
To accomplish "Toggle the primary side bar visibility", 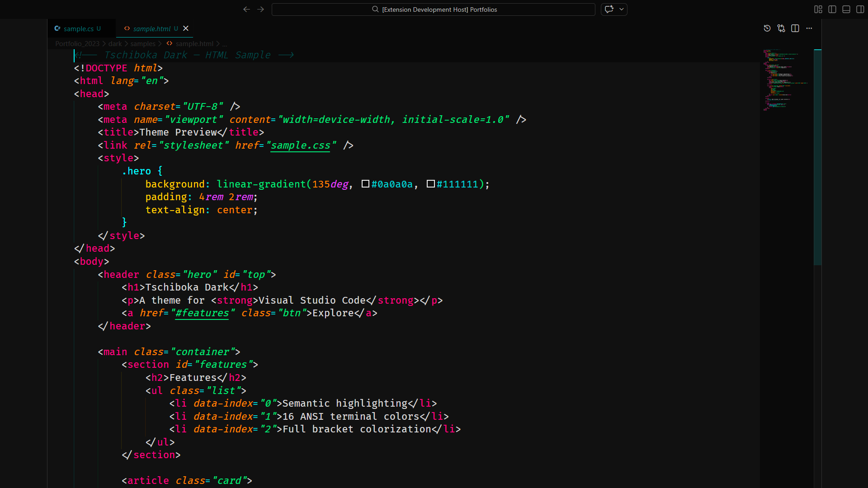I will [832, 9].
